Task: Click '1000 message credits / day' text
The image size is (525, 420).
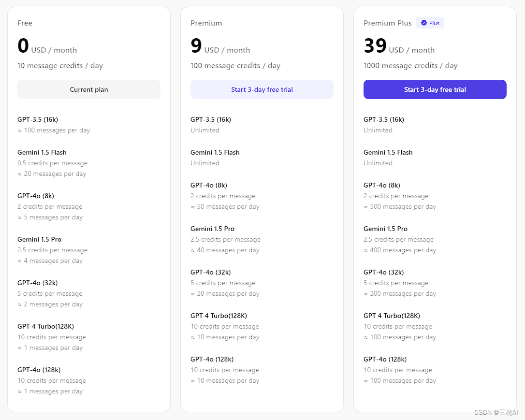Action: coord(410,66)
